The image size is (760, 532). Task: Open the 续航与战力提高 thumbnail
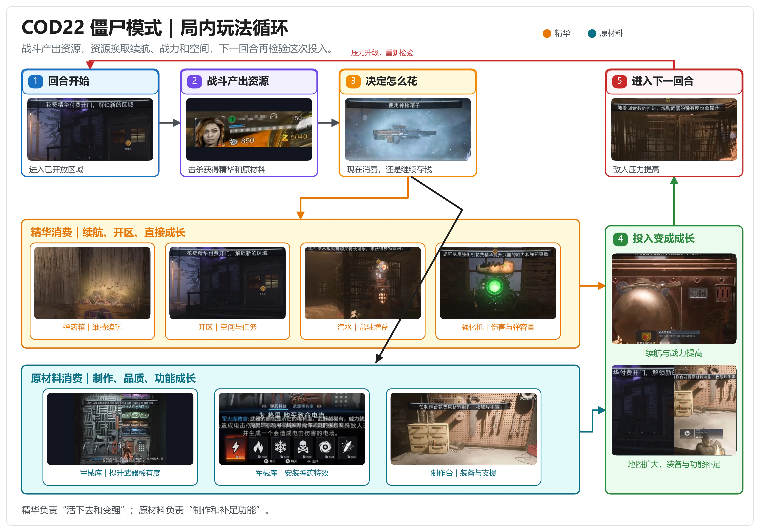click(x=674, y=299)
